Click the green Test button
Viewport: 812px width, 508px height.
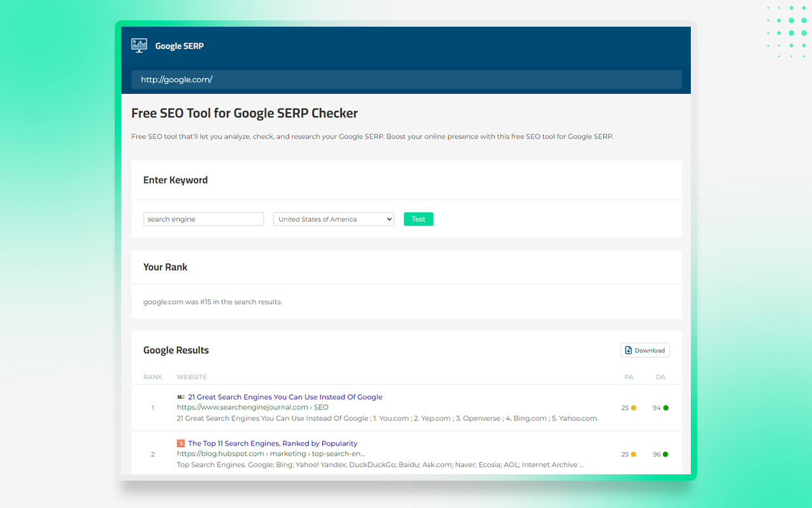coord(419,219)
